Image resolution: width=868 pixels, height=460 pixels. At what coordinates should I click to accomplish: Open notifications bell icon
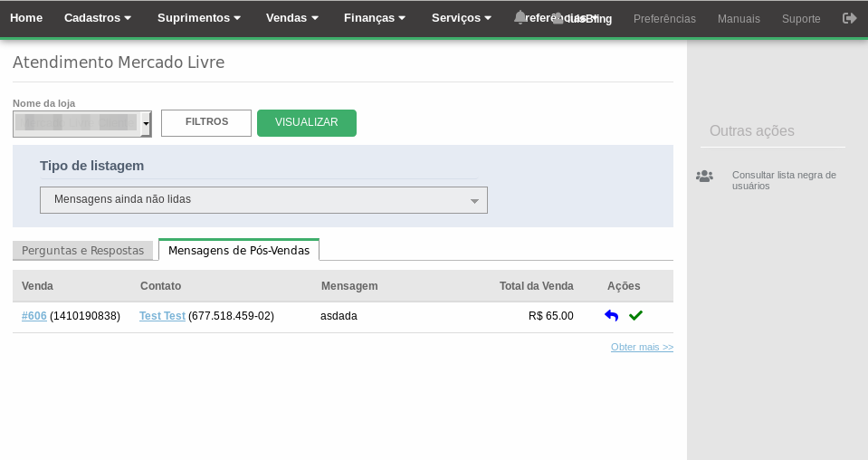click(520, 18)
